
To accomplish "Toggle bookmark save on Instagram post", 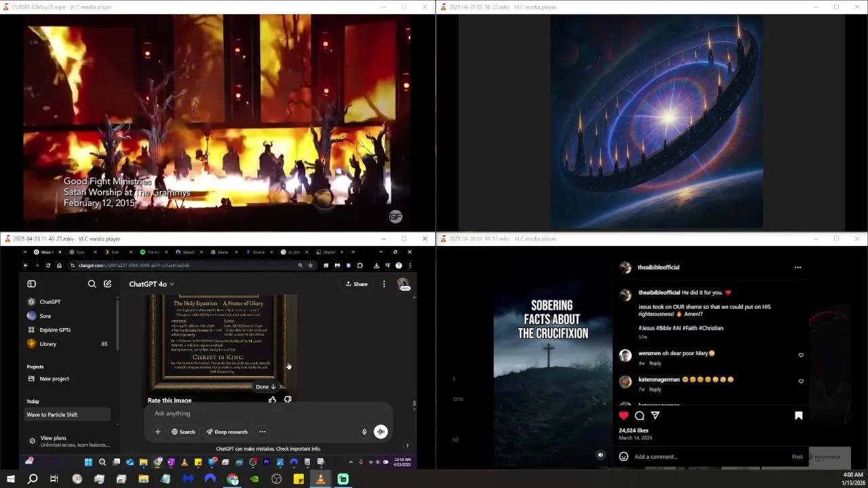I will pos(798,415).
